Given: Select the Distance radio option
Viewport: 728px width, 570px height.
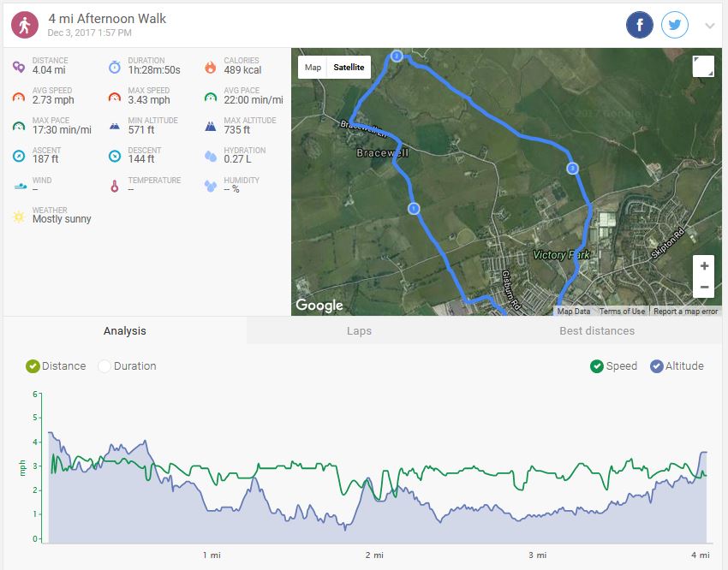Looking at the screenshot, I should coord(33,366).
